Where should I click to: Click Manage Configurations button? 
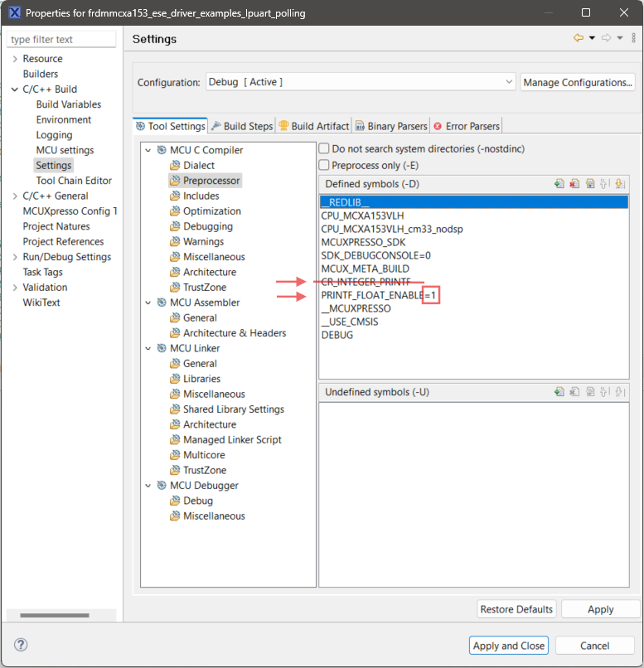tap(578, 82)
